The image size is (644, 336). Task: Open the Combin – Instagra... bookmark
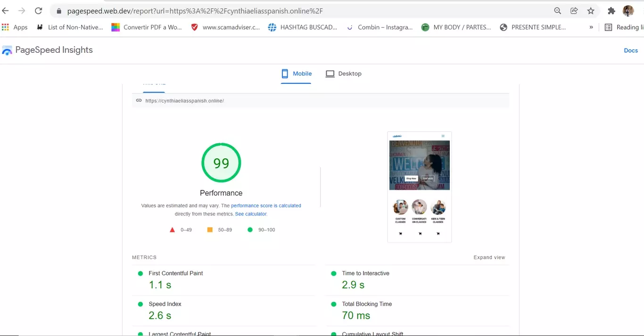pos(380,27)
